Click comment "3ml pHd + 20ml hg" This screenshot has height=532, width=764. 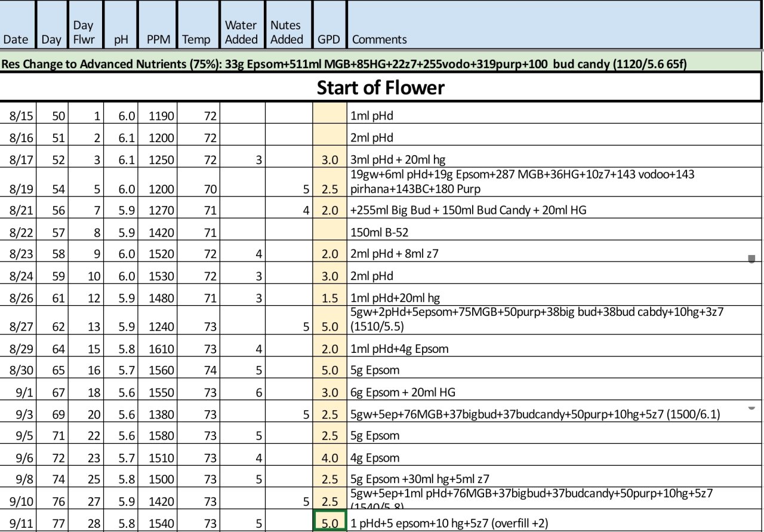tap(398, 160)
